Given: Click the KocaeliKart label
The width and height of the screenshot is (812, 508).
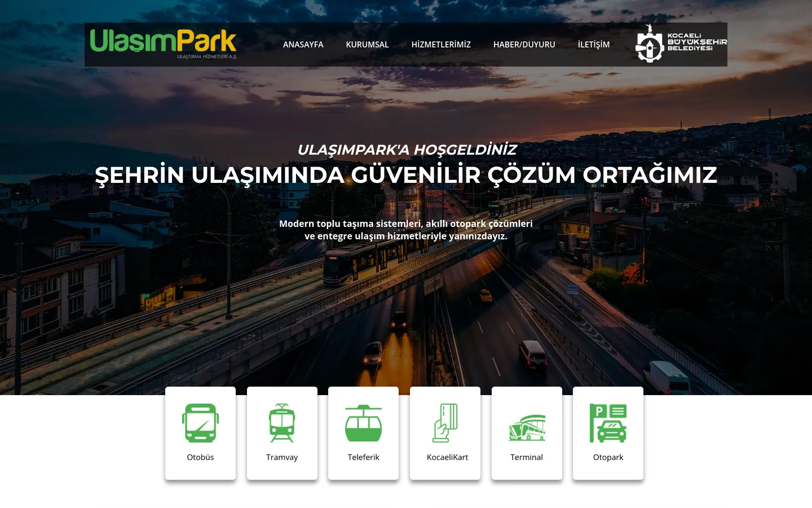Looking at the screenshot, I should point(447,457).
